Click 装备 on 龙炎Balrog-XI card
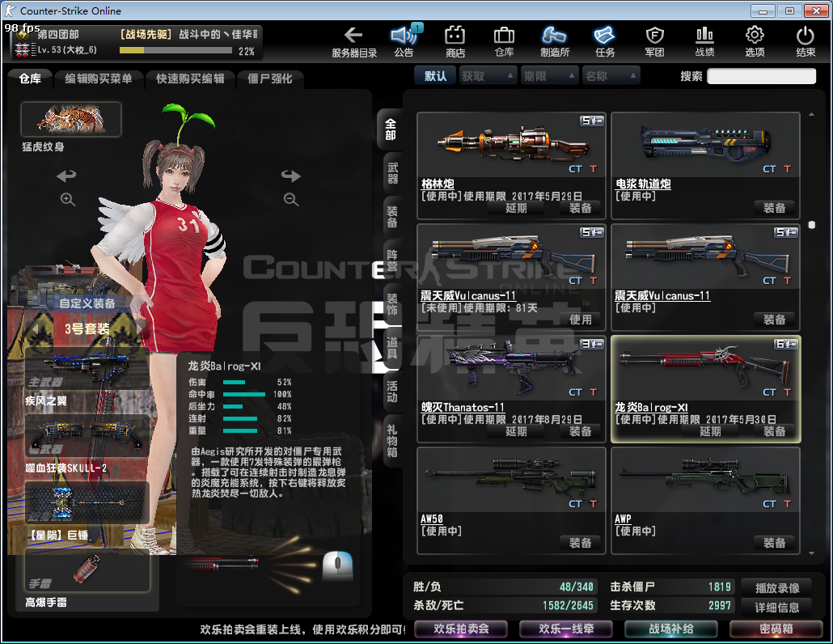This screenshot has height=644, width=833. coord(774,431)
